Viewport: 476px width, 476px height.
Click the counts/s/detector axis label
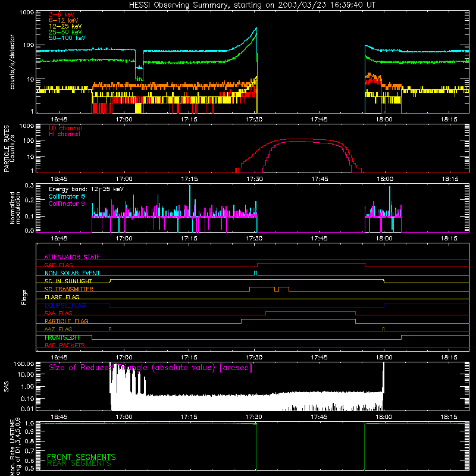(x=12, y=62)
